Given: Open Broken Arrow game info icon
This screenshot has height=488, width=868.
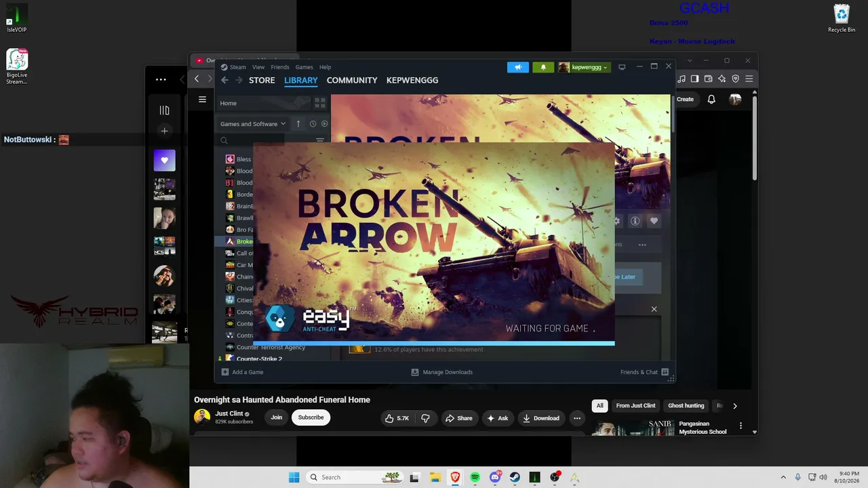Looking at the screenshot, I should click(635, 221).
